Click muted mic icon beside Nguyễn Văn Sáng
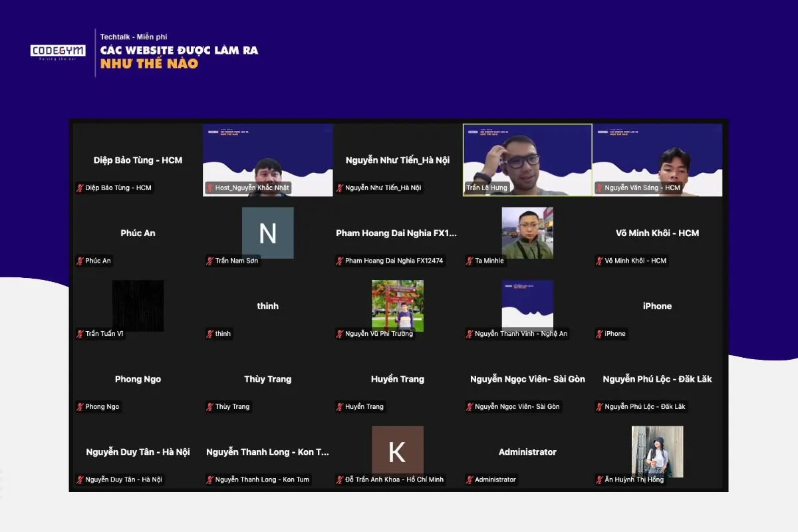 pos(599,188)
